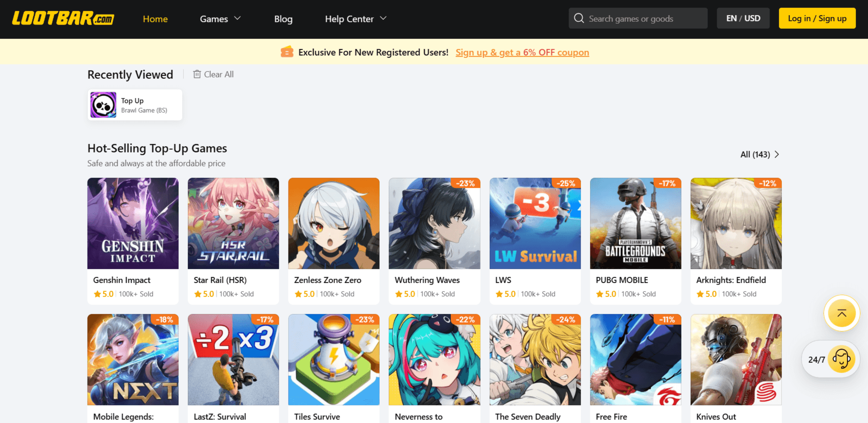Click the star rating under PUBG MOBILE
The height and width of the screenshot is (423, 868).
(606, 294)
